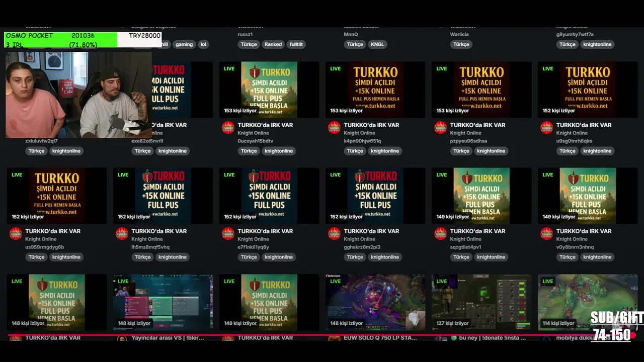Screen dimensions: 644x362
Task: Click knightonline tag under exe82oi5nvrll
Action: pyautogui.click(x=173, y=151)
